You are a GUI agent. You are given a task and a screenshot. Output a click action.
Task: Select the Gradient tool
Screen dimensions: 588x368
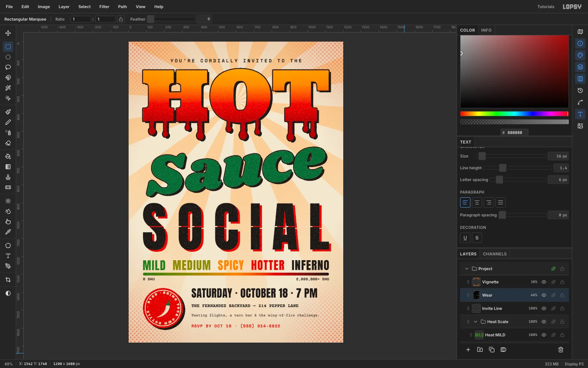point(8,167)
